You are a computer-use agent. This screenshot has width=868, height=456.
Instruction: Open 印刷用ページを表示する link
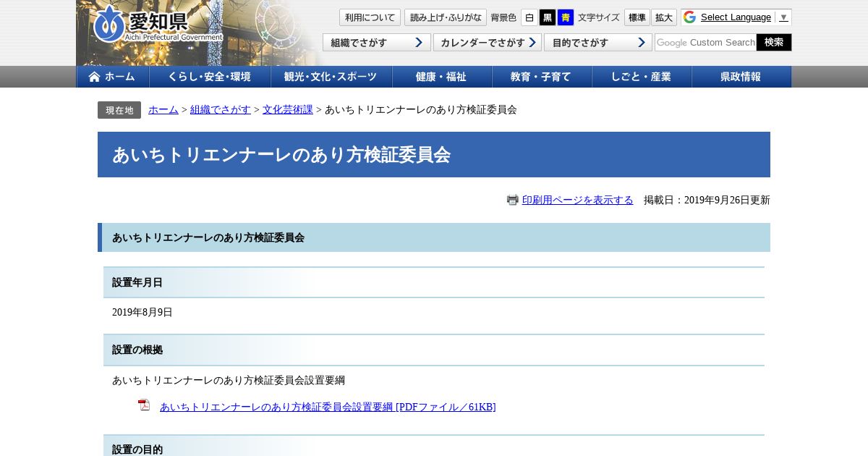pos(577,200)
